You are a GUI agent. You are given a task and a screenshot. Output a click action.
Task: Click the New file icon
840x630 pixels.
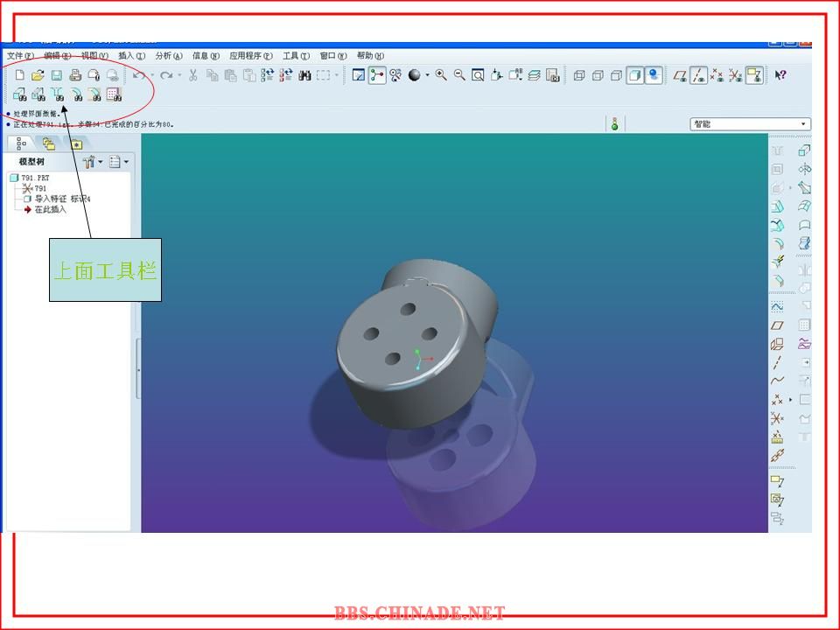(x=20, y=75)
